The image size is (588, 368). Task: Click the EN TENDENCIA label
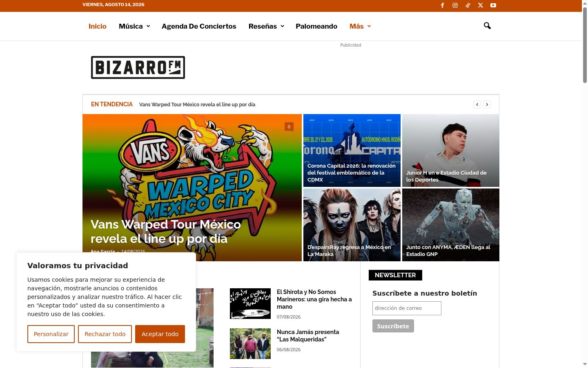pyautogui.click(x=112, y=104)
